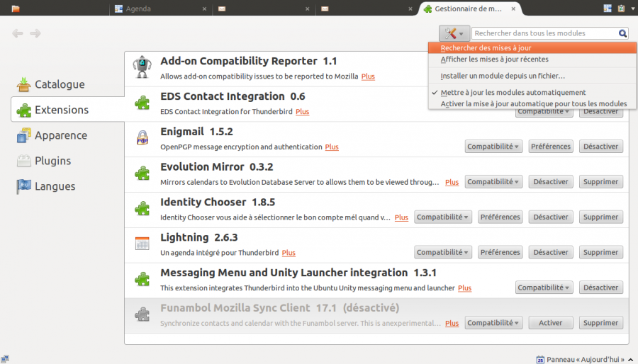The image size is (638, 364).
Task: Click the grey Funambol Sync Client icon
Action: [142, 315]
